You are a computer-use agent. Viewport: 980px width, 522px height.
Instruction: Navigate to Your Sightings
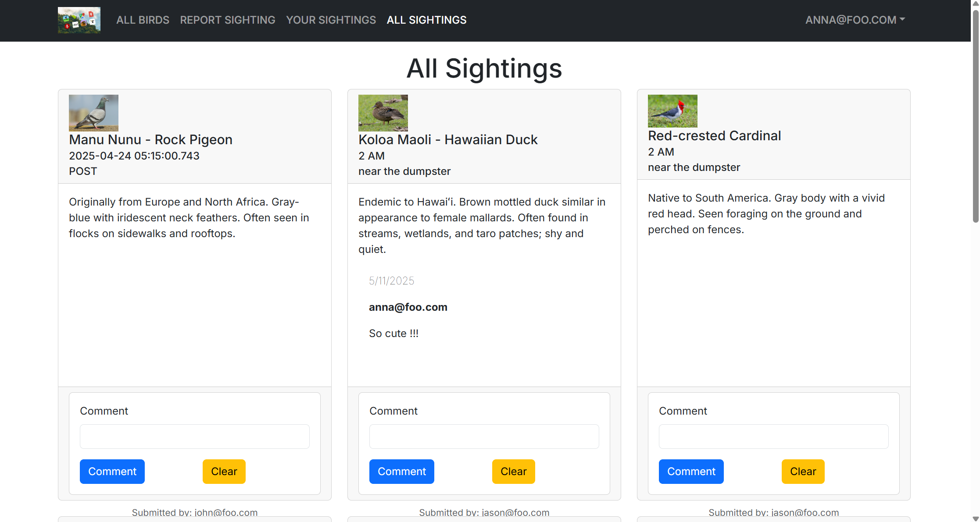pos(331,20)
